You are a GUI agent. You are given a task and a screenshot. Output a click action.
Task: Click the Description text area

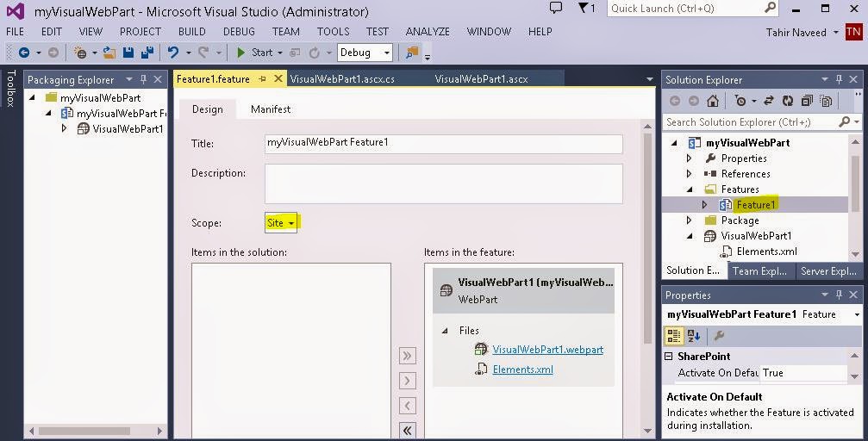tap(443, 183)
